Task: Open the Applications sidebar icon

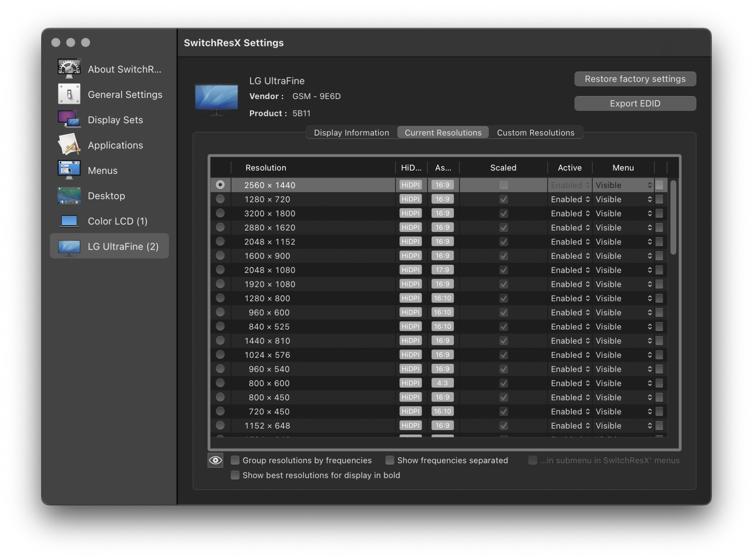Action: point(69,145)
